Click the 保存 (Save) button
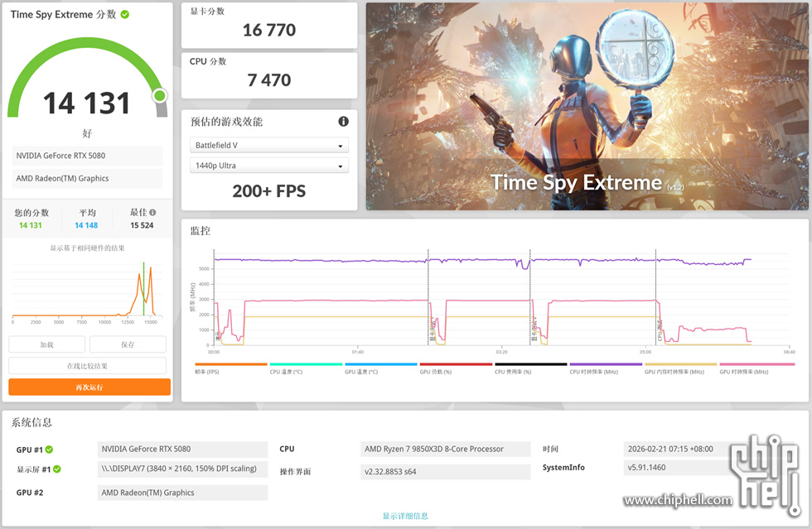Viewport: 812px width, 529px height. 128,344
